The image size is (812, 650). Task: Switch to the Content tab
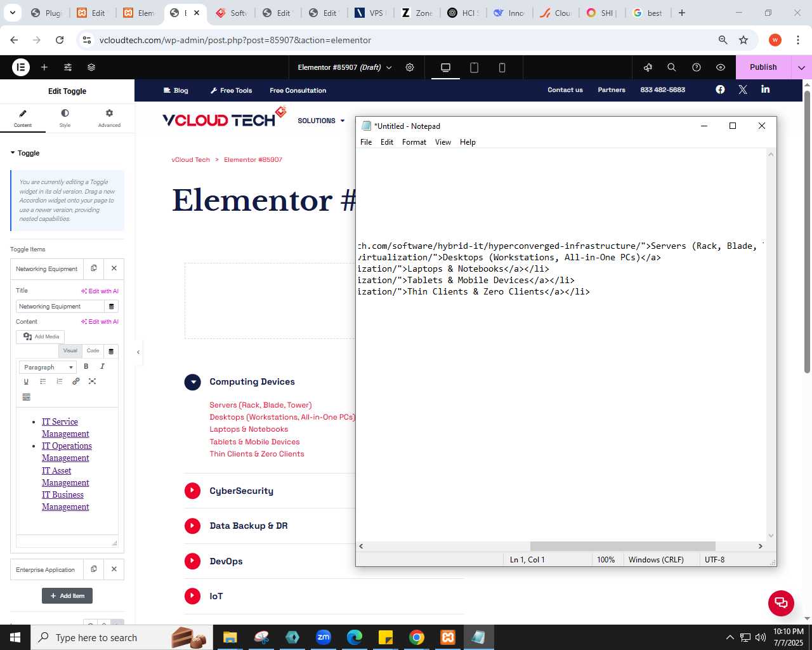click(23, 118)
